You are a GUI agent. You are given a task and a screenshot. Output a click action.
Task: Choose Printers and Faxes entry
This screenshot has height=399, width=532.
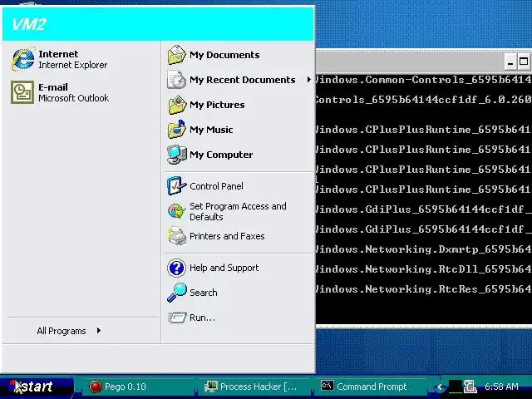click(239, 236)
